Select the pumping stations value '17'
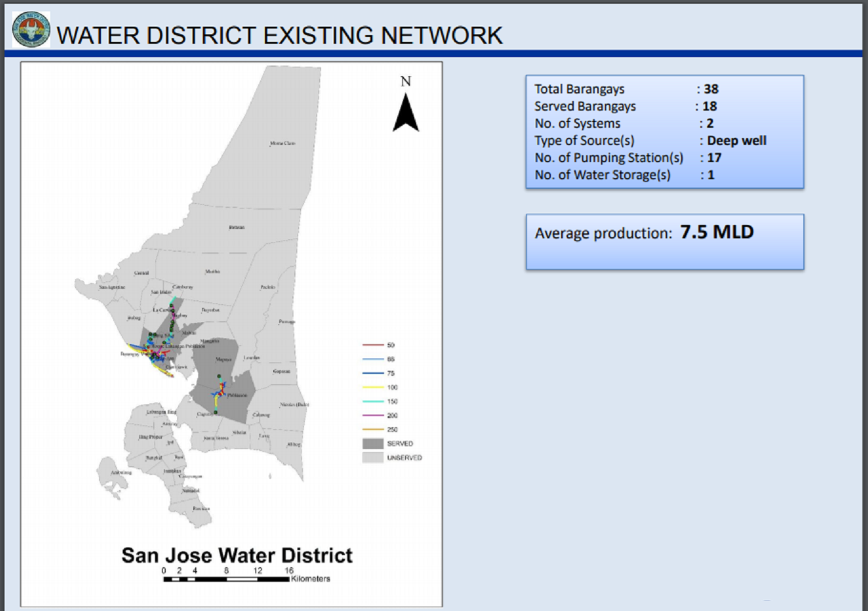 [714, 158]
